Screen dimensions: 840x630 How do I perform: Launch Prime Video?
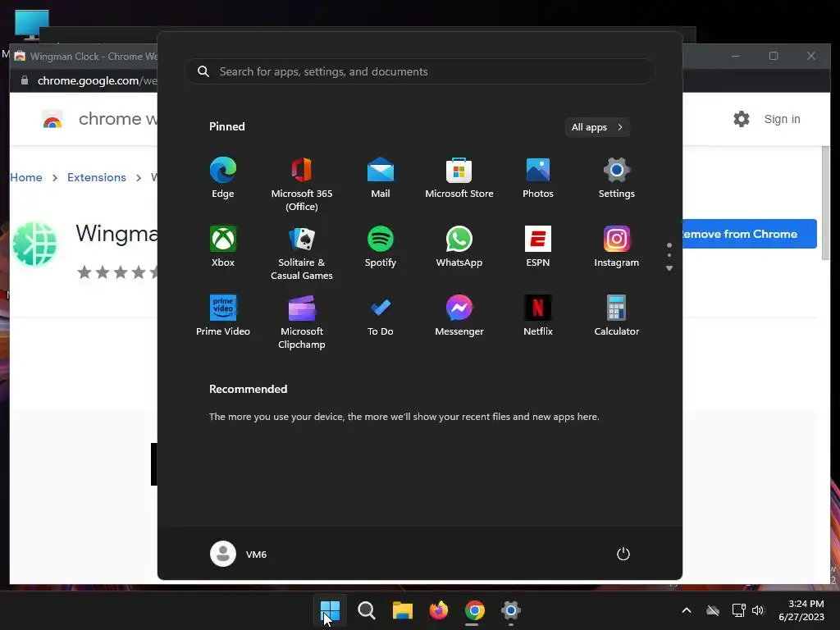coord(223,316)
